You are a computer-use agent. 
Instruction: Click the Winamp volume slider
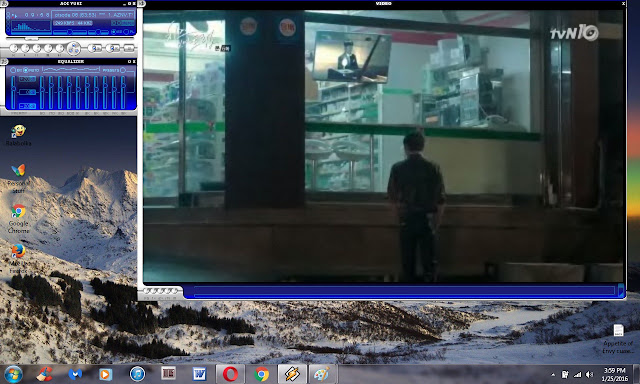(70, 32)
